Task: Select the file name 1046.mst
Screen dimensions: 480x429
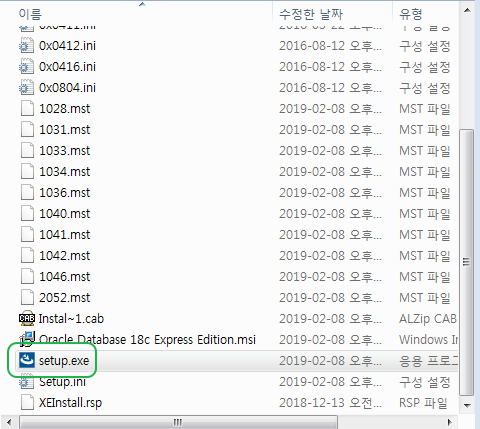Action: tap(65, 277)
